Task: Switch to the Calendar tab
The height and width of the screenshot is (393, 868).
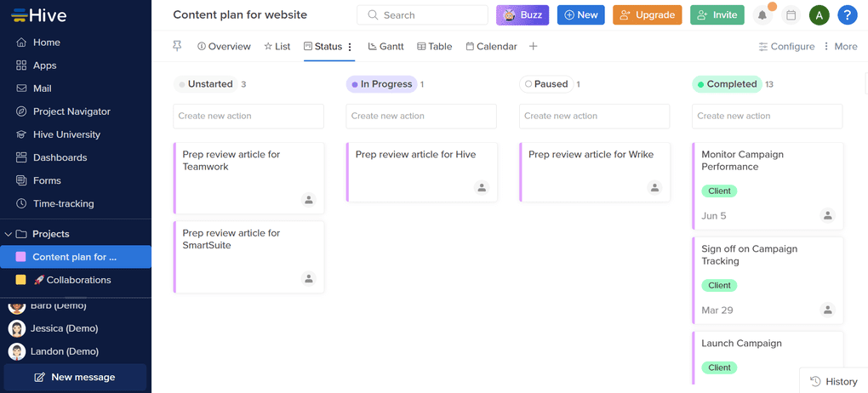Action: click(x=492, y=47)
